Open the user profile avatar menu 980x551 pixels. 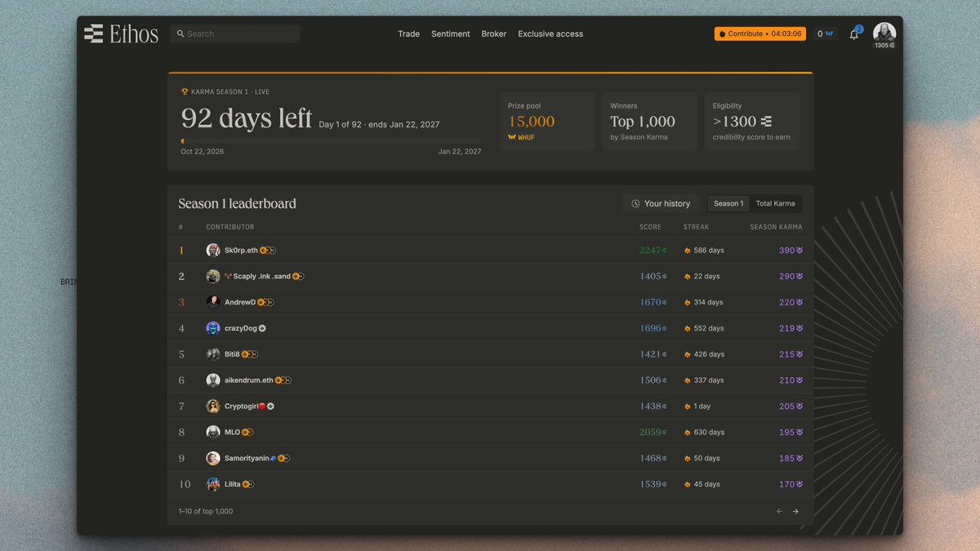point(884,33)
